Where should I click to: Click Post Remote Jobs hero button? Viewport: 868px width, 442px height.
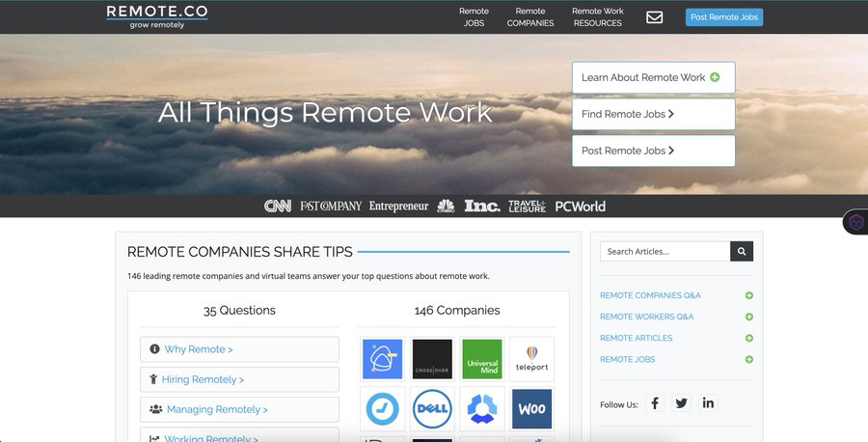pos(653,151)
